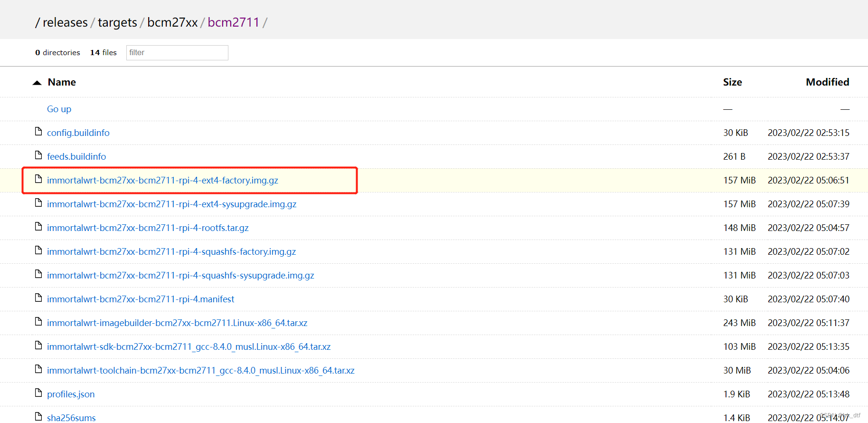868x423 pixels.
Task: Download the rpi-4-squashfs-sysupgrade.img.gz image
Action: (180, 275)
